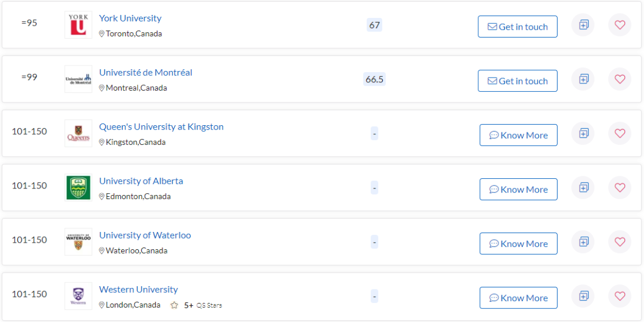The image size is (644, 322).
Task: Open Western University profile link
Action: (138, 290)
